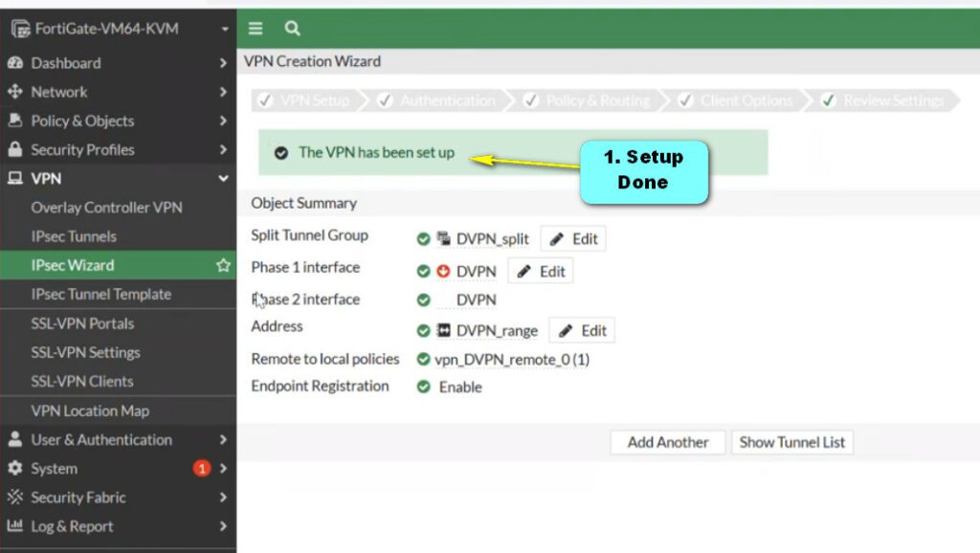The height and width of the screenshot is (553, 980).
Task: Click the Dashboard gauge icon
Action: 15,62
